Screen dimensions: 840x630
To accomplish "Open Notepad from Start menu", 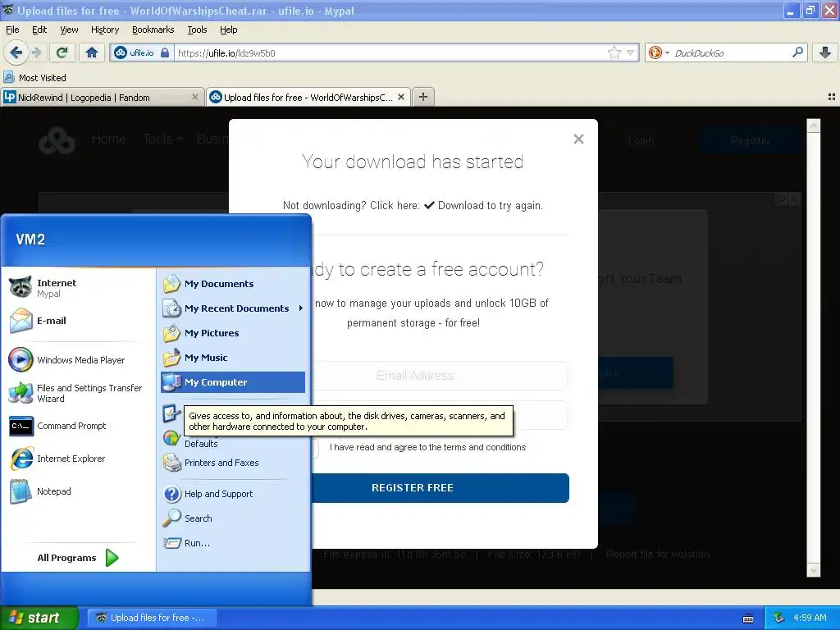I will pos(80,491).
